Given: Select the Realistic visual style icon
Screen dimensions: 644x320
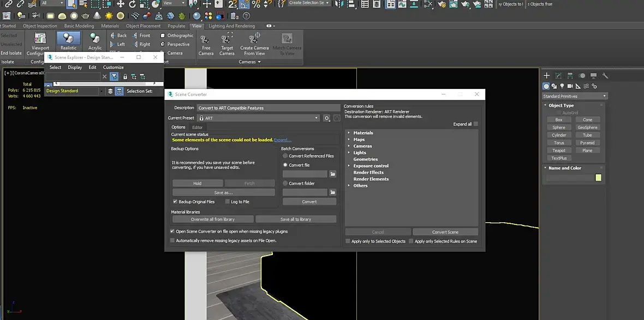Looking at the screenshot, I should click(x=68, y=39).
